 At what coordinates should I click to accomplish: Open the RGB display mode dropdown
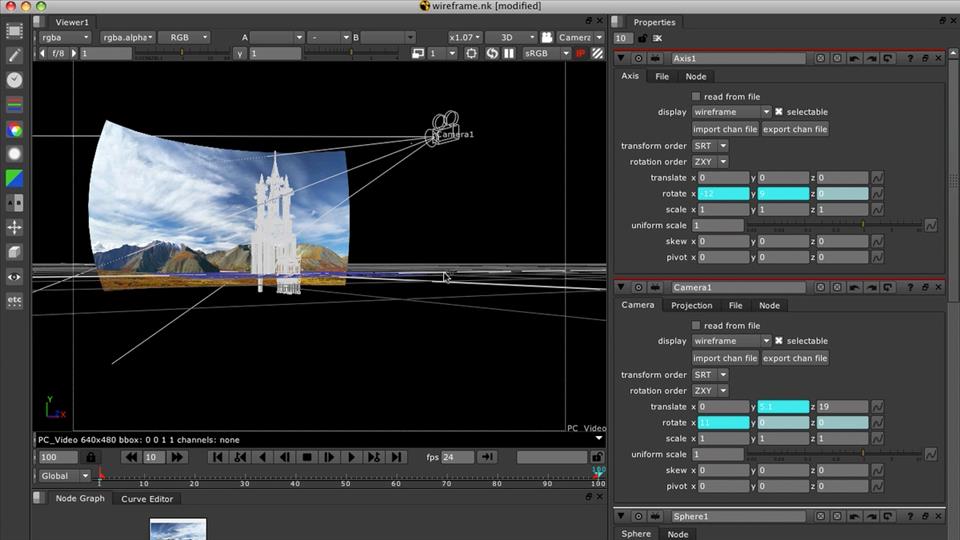[x=184, y=37]
